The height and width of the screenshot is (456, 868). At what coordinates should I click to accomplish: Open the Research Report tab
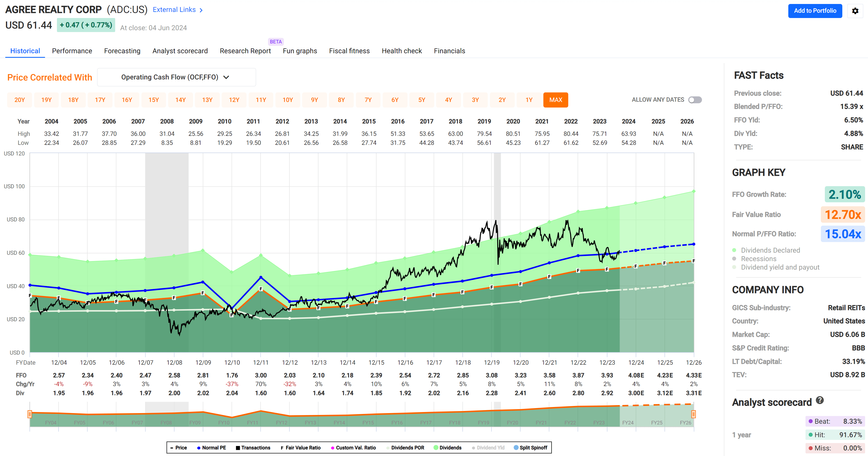click(x=245, y=51)
